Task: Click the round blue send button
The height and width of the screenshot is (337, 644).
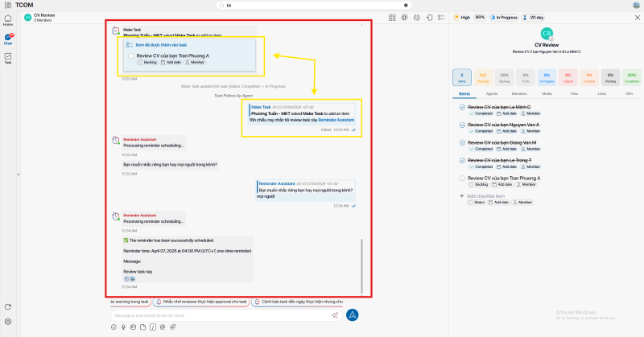Action: click(x=352, y=314)
